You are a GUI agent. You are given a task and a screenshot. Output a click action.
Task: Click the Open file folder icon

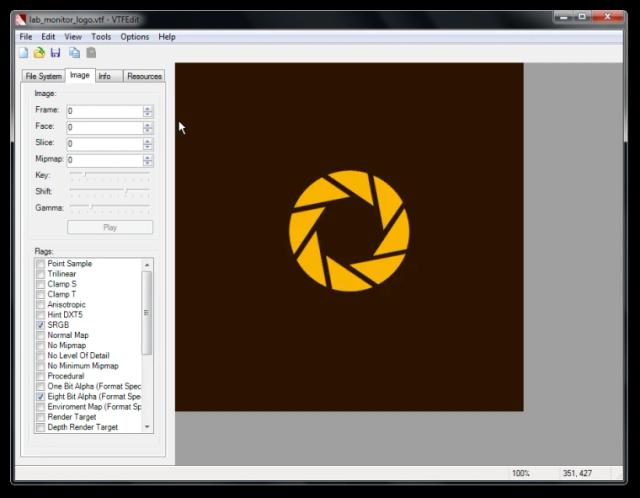pyautogui.click(x=39, y=53)
